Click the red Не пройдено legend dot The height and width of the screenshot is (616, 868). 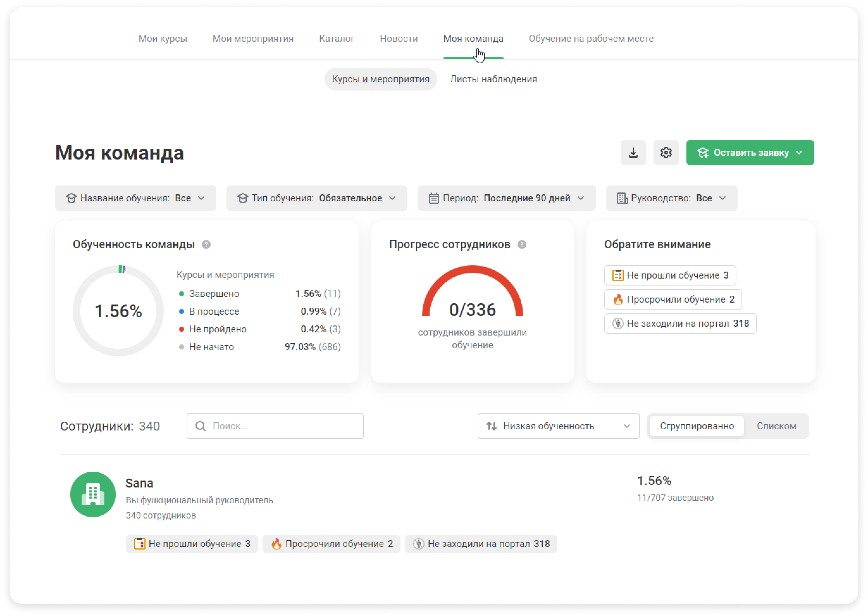[182, 329]
